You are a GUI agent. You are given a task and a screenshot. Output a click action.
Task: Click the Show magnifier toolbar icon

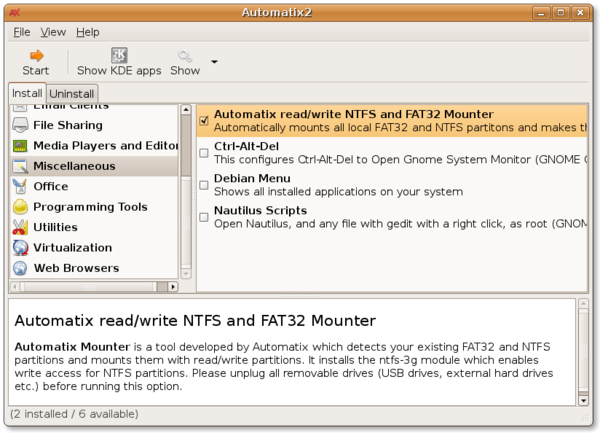(185, 56)
